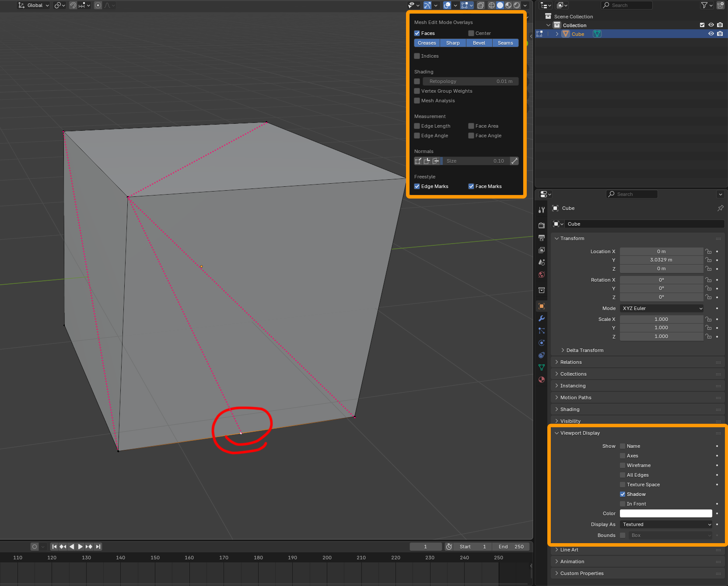
Task: Uncheck Freestyle Edge Marks
Action: [417, 186]
